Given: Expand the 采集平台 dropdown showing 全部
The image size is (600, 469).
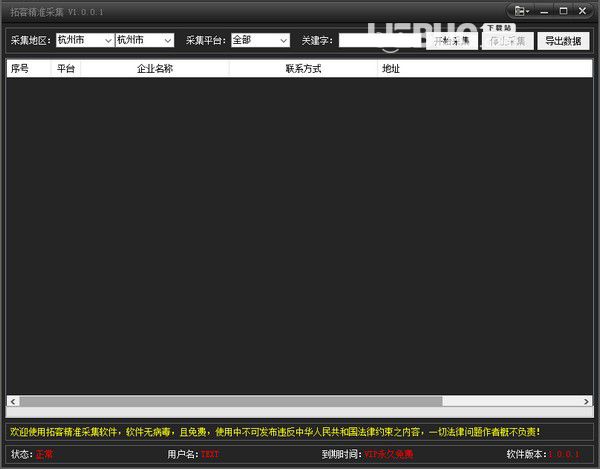Looking at the screenshot, I should pyautogui.click(x=260, y=40).
